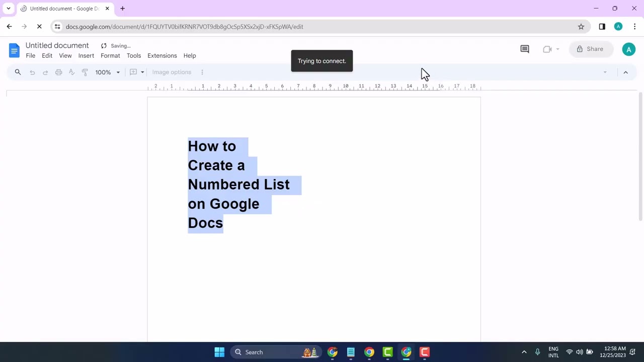Click the document vertical scrollbar
The image size is (644, 362).
(x=640, y=156)
